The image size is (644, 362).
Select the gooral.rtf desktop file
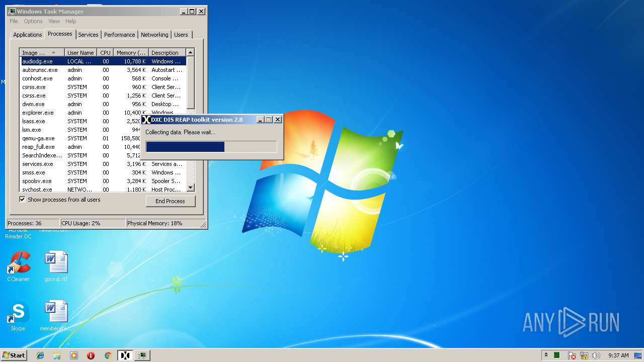(x=56, y=266)
